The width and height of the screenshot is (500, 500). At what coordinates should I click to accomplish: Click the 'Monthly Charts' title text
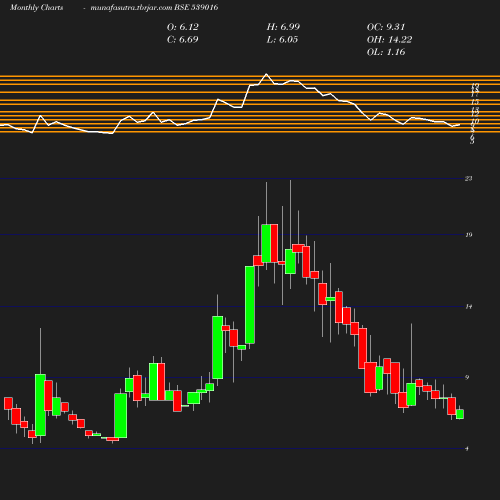tap(37, 7)
